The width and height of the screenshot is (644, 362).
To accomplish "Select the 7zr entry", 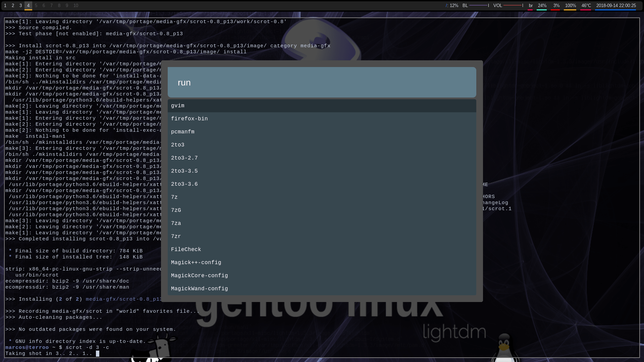I will [x=322, y=236].
